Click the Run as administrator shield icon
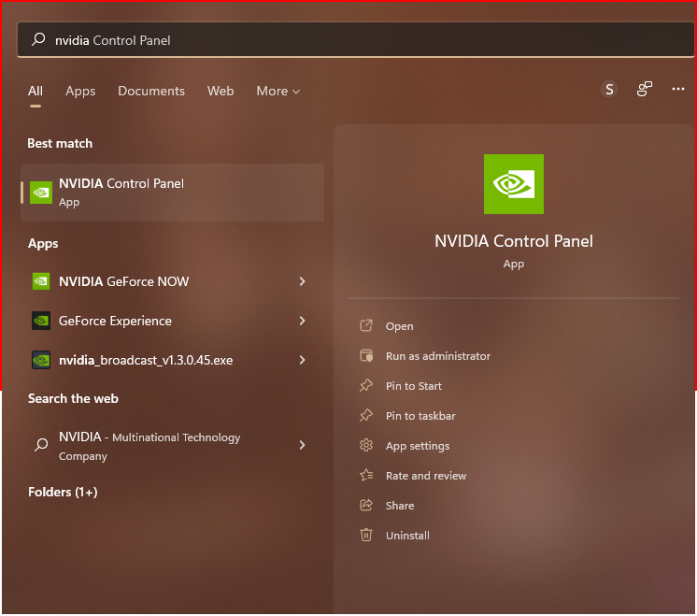Image resolution: width=697 pixels, height=616 pixels. pyautogui.click(x=366, y=355)
